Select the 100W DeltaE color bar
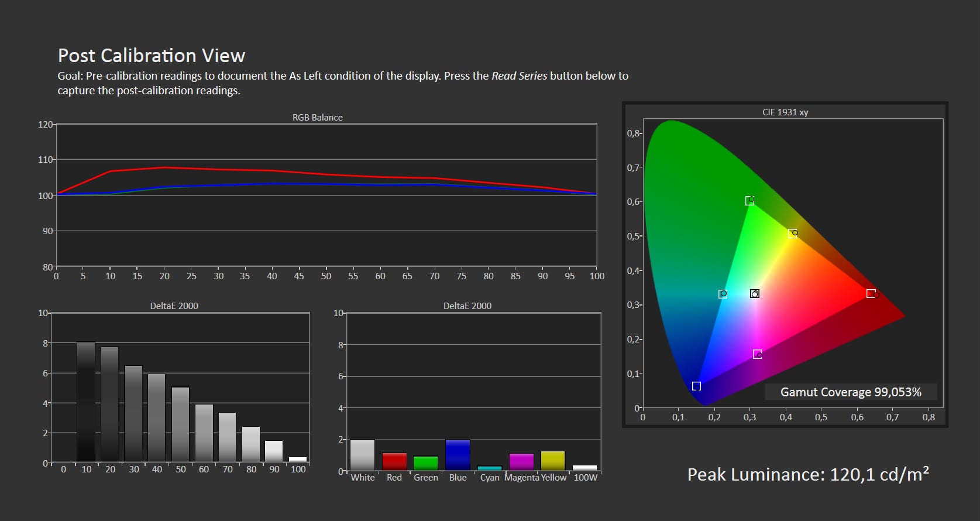Screen dimensions: 980x521 (585, 468)
